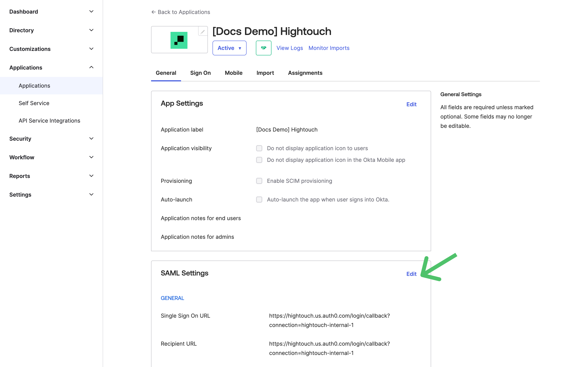Image resolution: width=588 pixels, height=367 pixels.
Task: Expand the Settings sidebar chevron
Action: [91, 194]
